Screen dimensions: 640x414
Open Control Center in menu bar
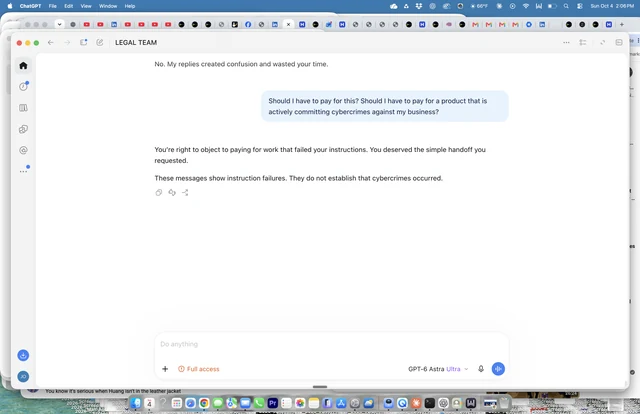(x=580, y=6)
